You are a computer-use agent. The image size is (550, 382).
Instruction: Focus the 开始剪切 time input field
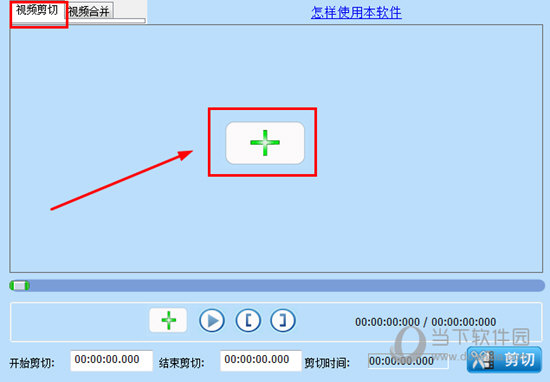[x=111, y=360]
